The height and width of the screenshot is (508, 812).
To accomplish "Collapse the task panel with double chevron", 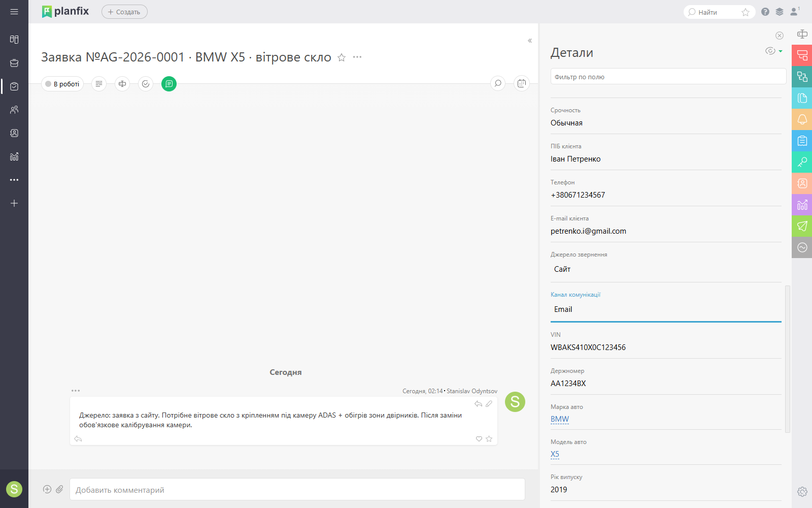I will pos(530,41).
